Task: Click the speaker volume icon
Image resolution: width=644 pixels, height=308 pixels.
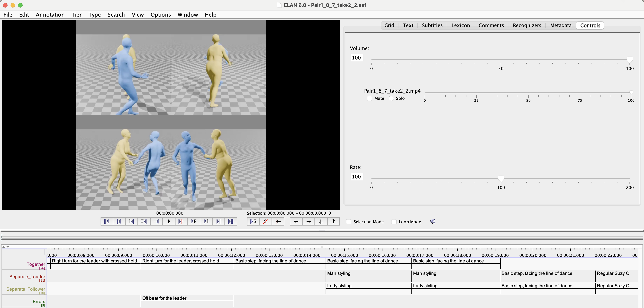Action: (433, 221)
